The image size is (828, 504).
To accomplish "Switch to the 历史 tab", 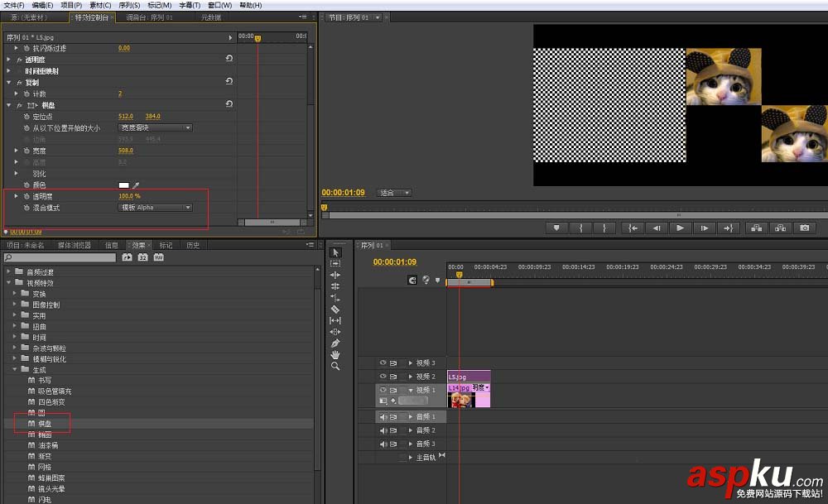I will pyautogui.click(x=193, y=246).
